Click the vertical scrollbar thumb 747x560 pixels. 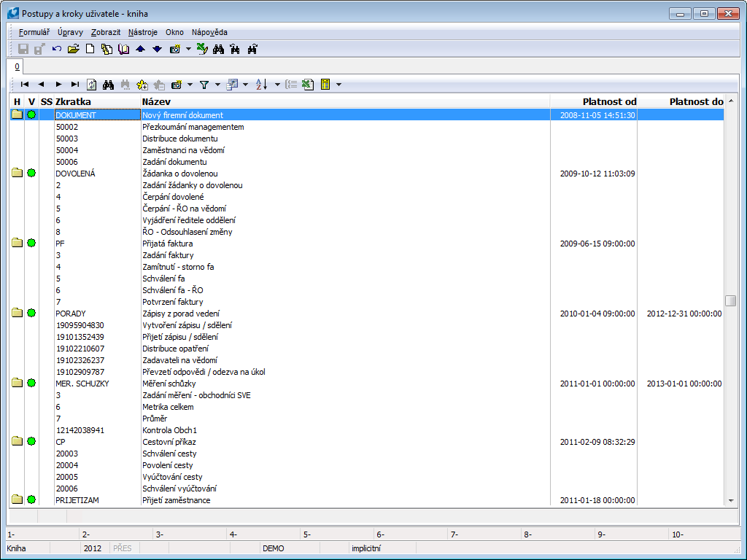[x=731, y=300]
